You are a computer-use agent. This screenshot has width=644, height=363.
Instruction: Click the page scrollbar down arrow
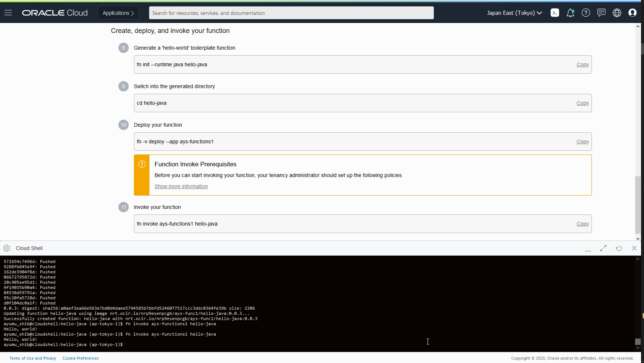point(638,239)
